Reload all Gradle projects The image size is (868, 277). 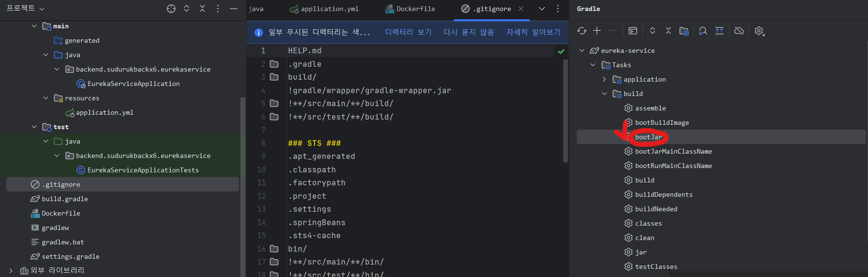point(582,31)
